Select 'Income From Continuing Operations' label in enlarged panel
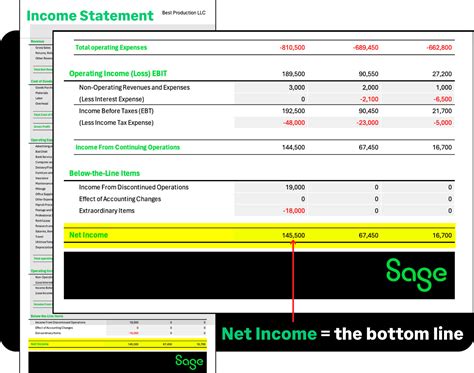 pyautogui.click(x=128, y=147)
